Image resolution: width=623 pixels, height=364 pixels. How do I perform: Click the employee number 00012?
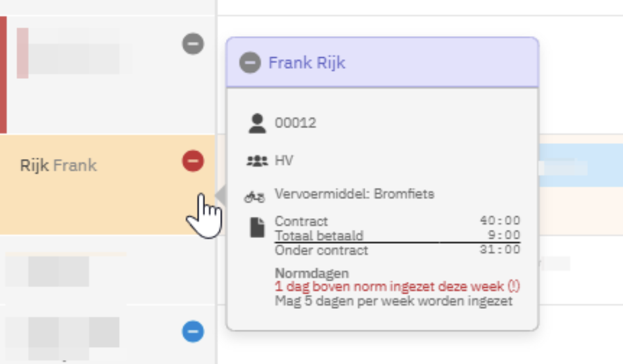click(x=295, y=124)
